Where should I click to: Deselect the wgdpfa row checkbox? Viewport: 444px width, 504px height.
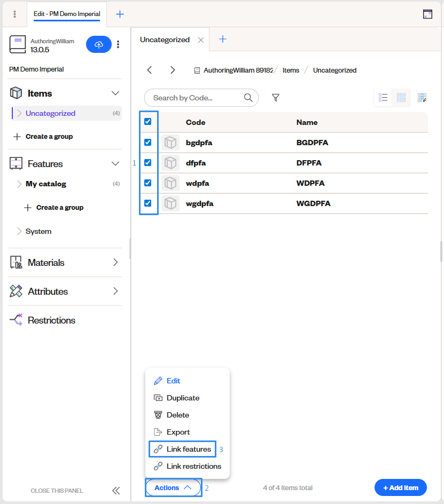coord(148,203)
